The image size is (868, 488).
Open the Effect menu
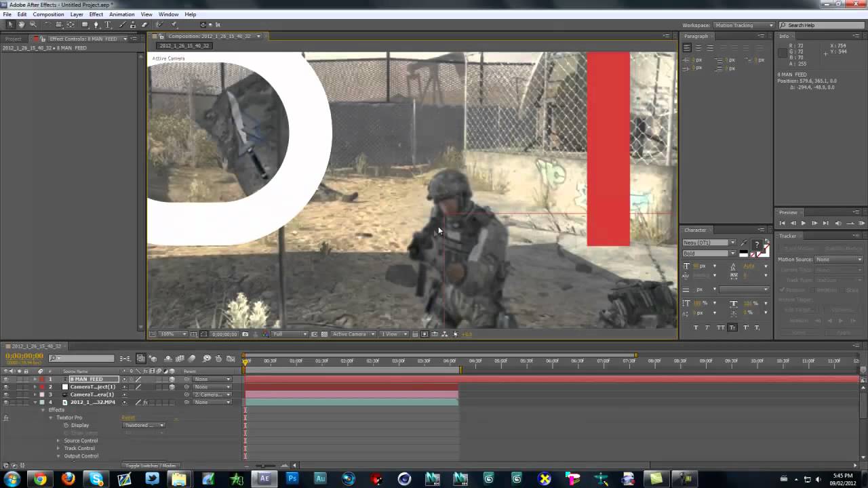click(96, 14)
